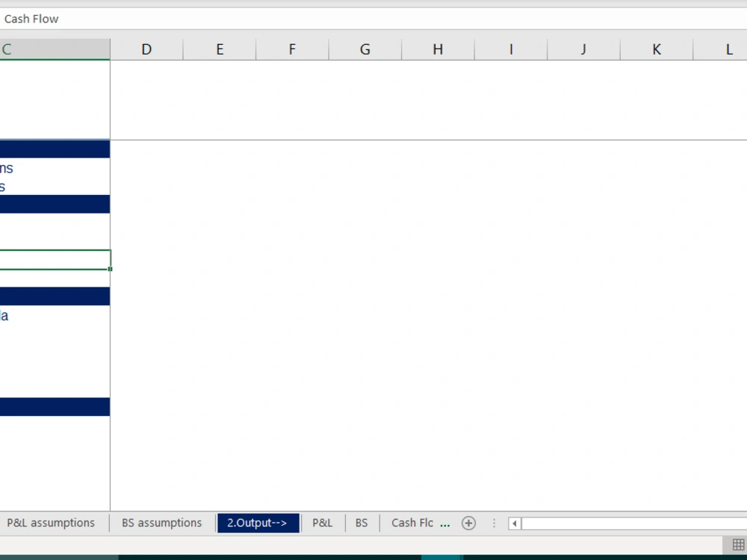The height and width of the screenshot is (560, 747).
Task: Select column G header
Action: 365,49
